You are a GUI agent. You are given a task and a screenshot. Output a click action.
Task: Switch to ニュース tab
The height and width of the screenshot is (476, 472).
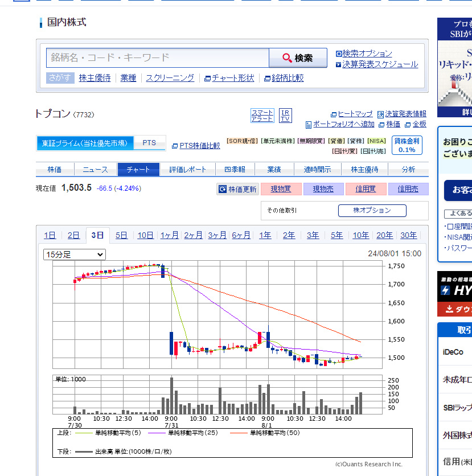96,170
